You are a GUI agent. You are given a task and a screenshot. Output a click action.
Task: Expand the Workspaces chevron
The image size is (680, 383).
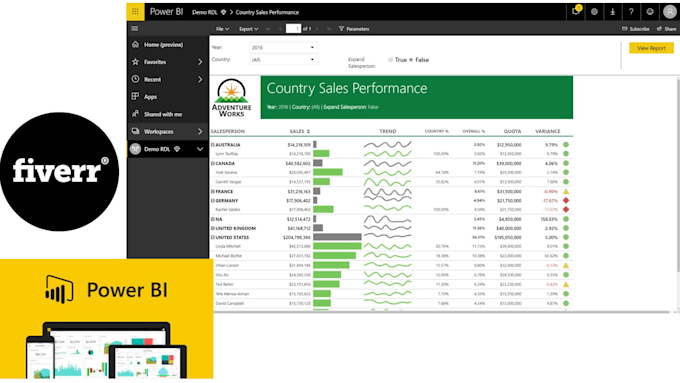(x=200, y=131)
